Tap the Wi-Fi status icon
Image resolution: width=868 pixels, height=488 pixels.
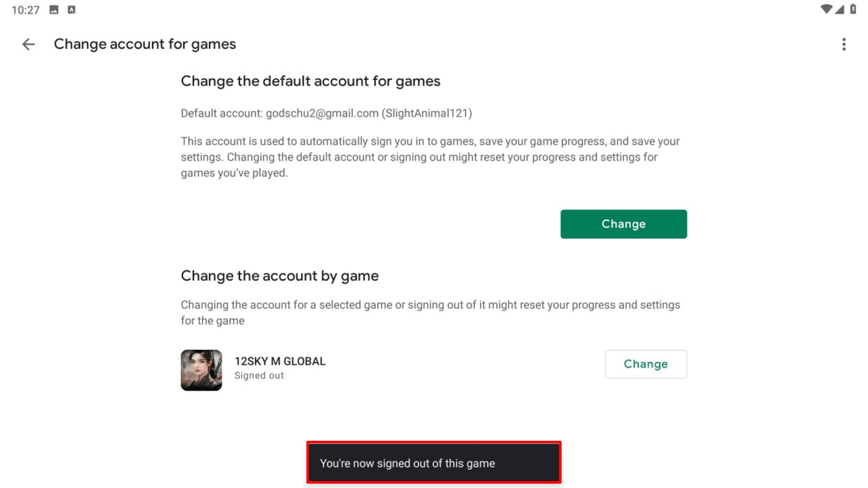(x=826, y=9)
